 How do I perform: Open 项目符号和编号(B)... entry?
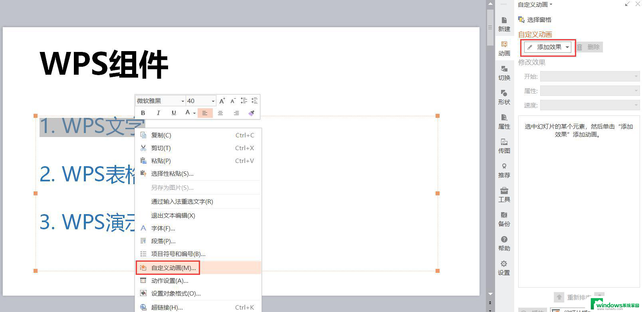(x=198, y=254)
